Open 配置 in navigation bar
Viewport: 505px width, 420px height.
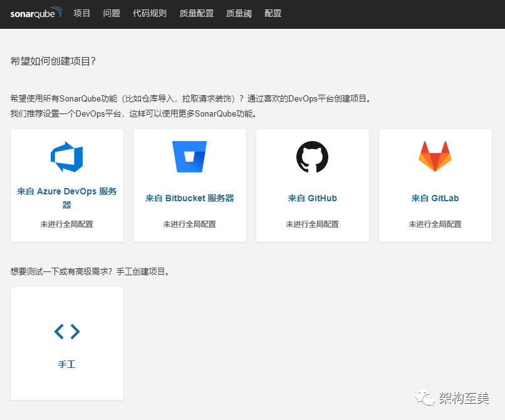pyautogui.click(x=273, y=13)
